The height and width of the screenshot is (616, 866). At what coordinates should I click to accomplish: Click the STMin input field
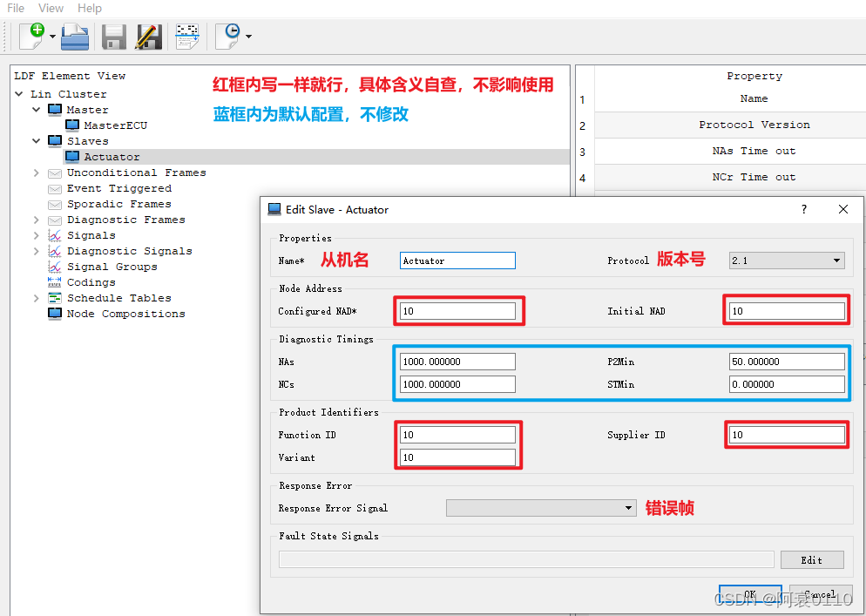[787, 384]
